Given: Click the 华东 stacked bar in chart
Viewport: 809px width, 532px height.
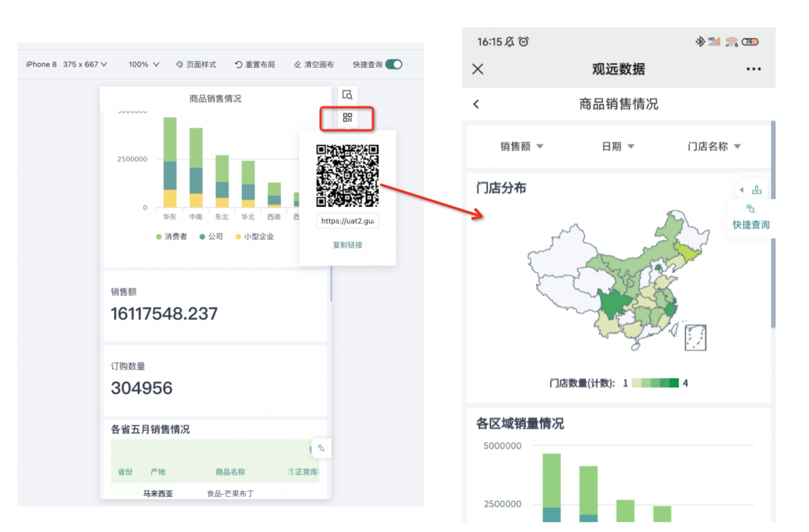Looking at the screenshot, I should coord(170,162).
